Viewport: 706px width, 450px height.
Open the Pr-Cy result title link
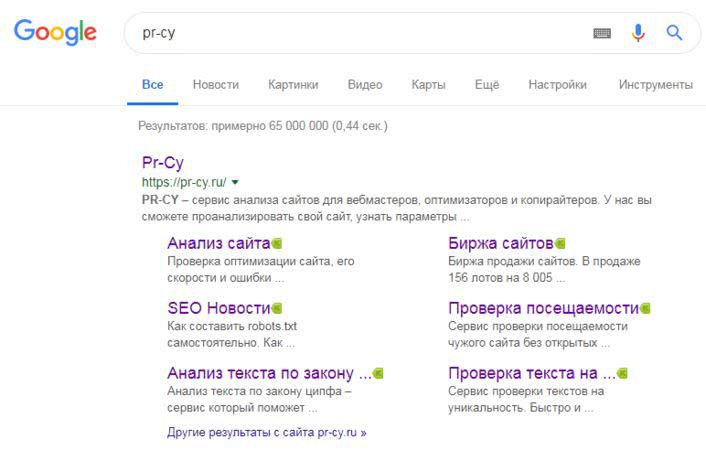163,163
